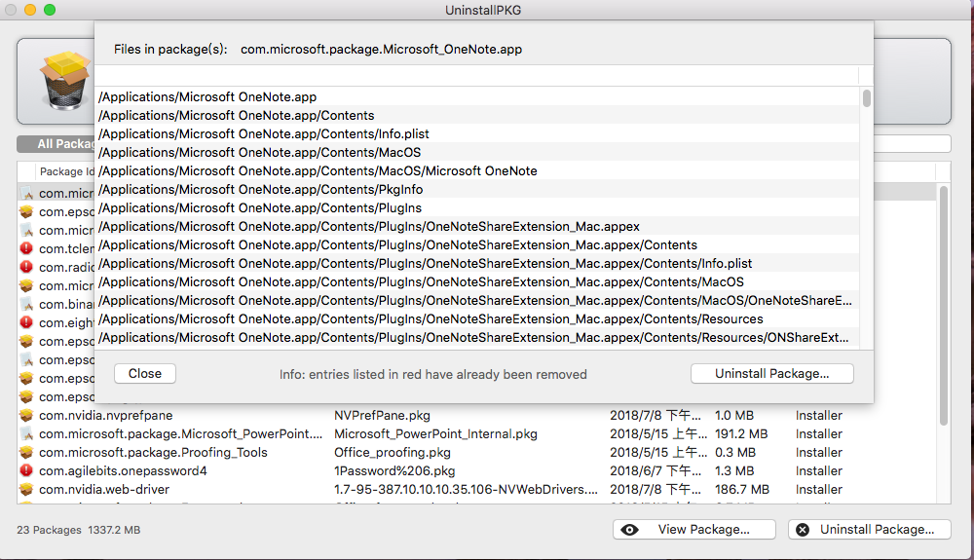This screenshot has width=974, height=560.
Task: Select com.microsoft.package.Microsoft_PowerPoint package row
Action: coord(477,433)
